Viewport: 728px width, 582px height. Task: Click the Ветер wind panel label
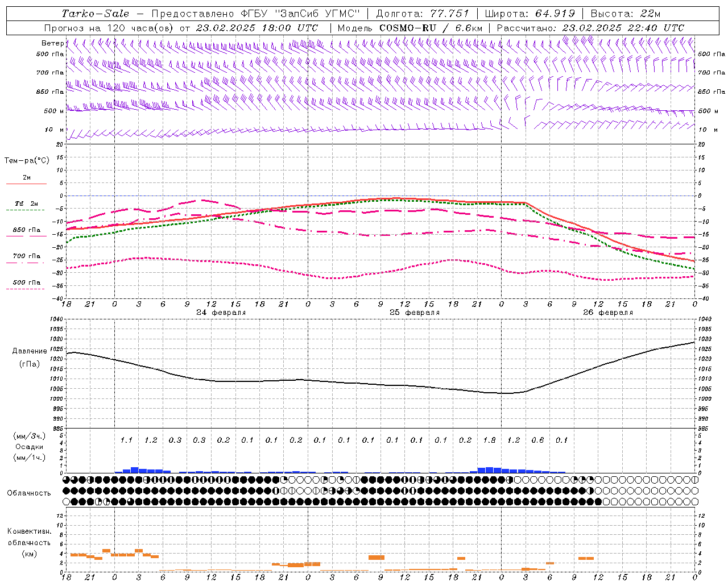53,43
